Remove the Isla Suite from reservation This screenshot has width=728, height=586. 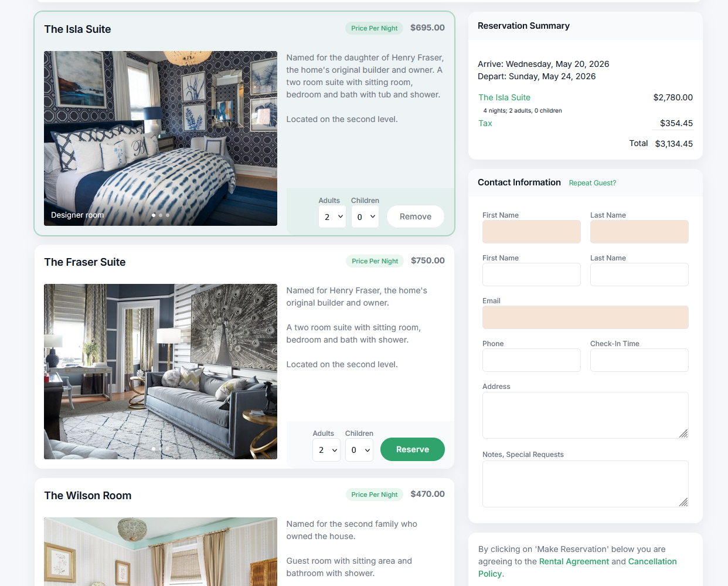(x=416, y=216)
